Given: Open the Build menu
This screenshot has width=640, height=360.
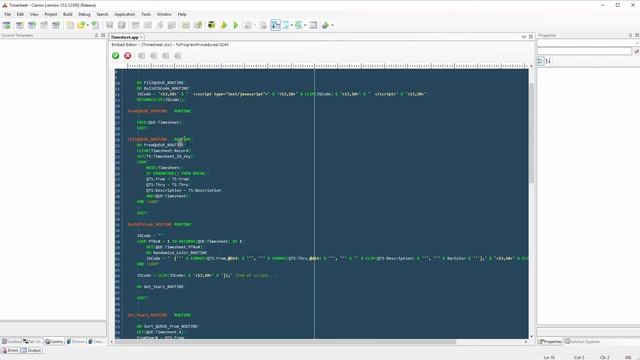Looking at the screenshot, I should tap(68, 14).
